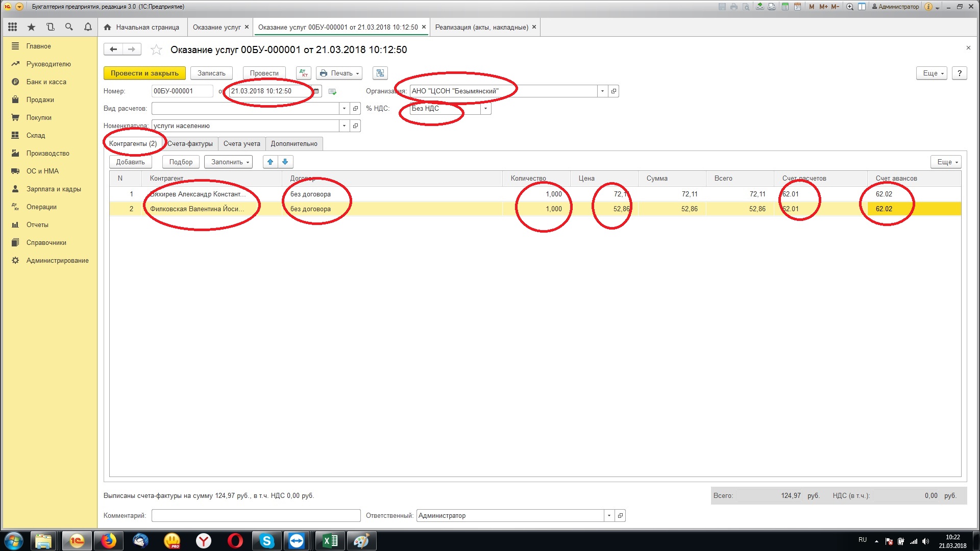Open the document structure icon button
980x551 pixels.
tap(380, 73)
